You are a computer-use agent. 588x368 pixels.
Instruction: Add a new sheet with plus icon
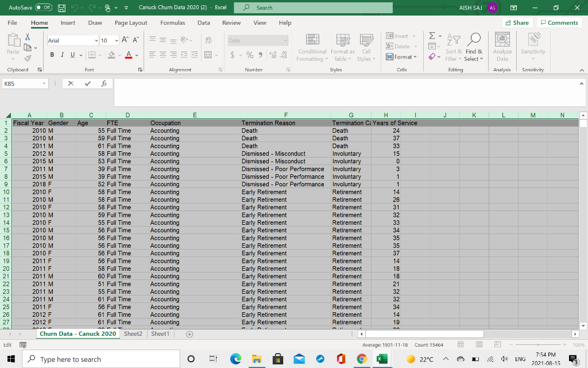pos(189,334)
